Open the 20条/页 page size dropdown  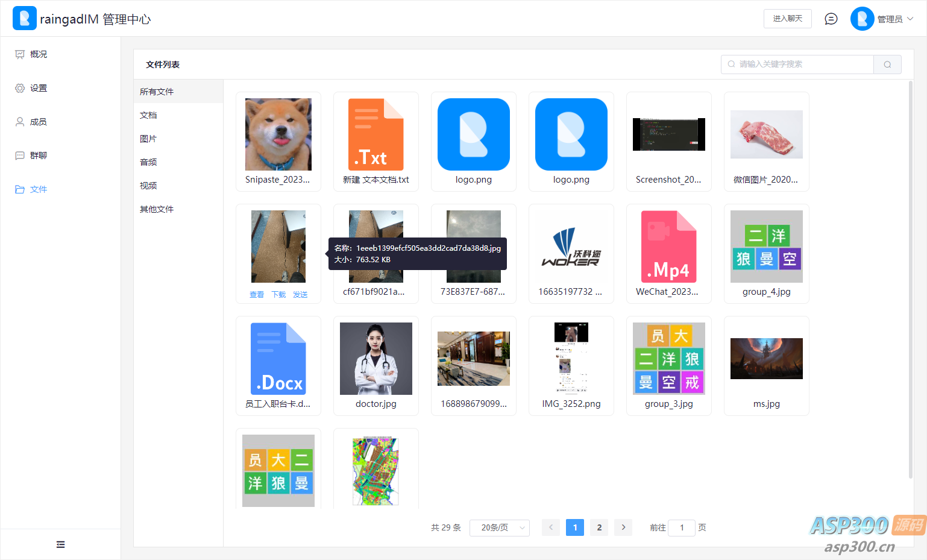coord(500,527)
